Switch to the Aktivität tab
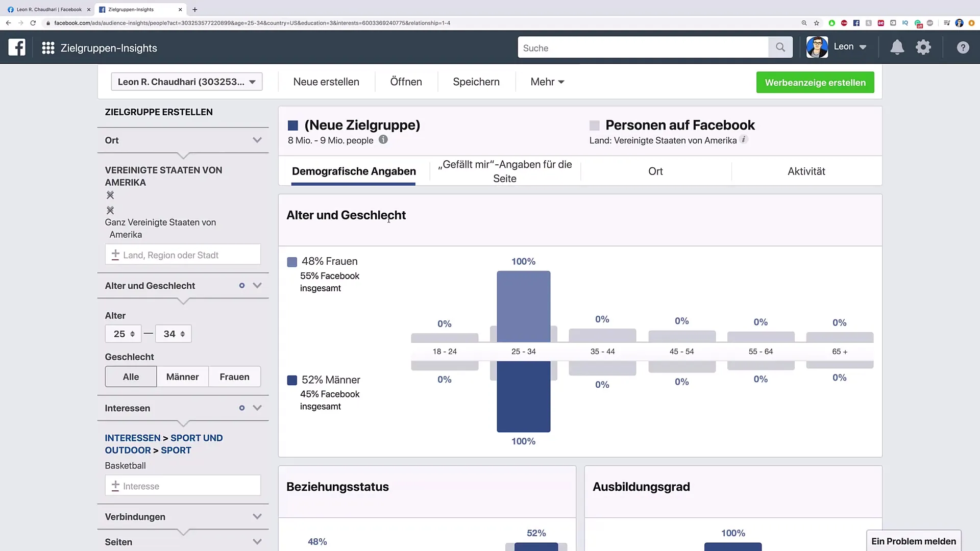The height and width of the screenshot is (551, 980). [x=806, y=171]
